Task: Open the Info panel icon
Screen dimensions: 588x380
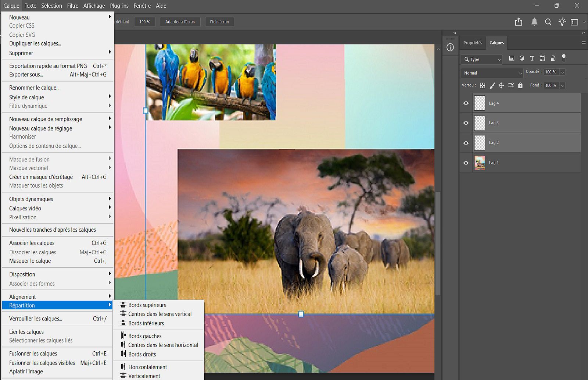Action: click(450, 47)
